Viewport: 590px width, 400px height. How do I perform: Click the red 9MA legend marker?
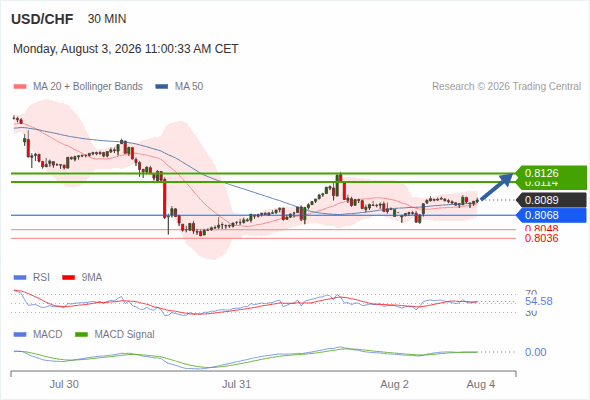click(x=68, y=278)
